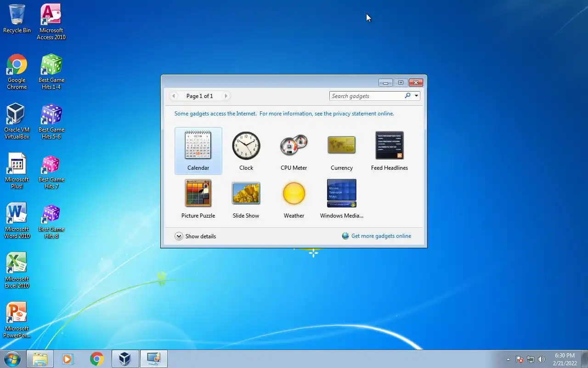Choose the Picture Puzzle gadget

(x=198, y=199)
